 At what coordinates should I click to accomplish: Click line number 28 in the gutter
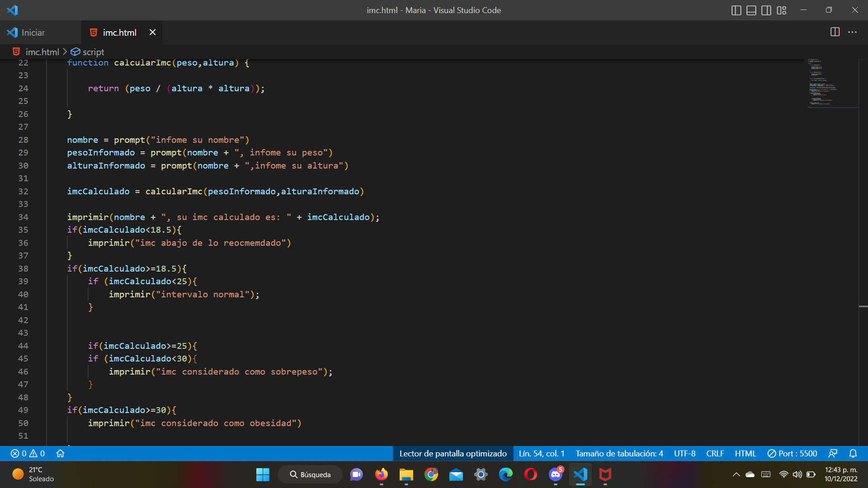[x=23, y=140]
